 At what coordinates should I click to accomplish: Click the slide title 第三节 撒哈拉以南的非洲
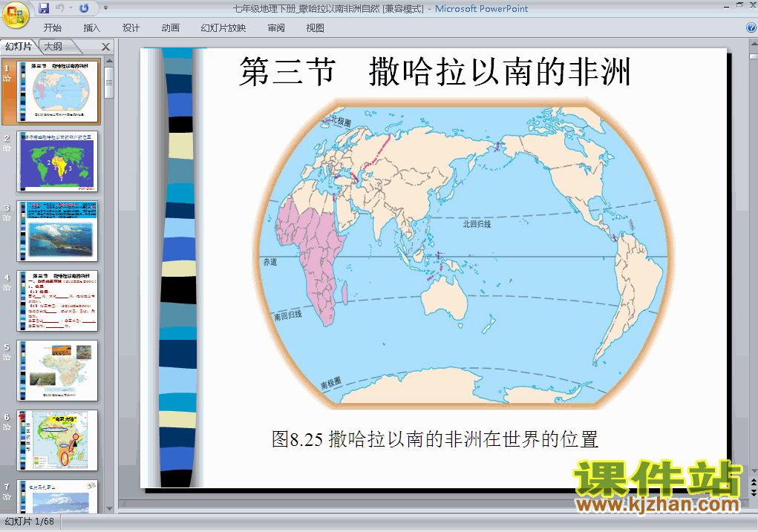click(x=434, y=71)
